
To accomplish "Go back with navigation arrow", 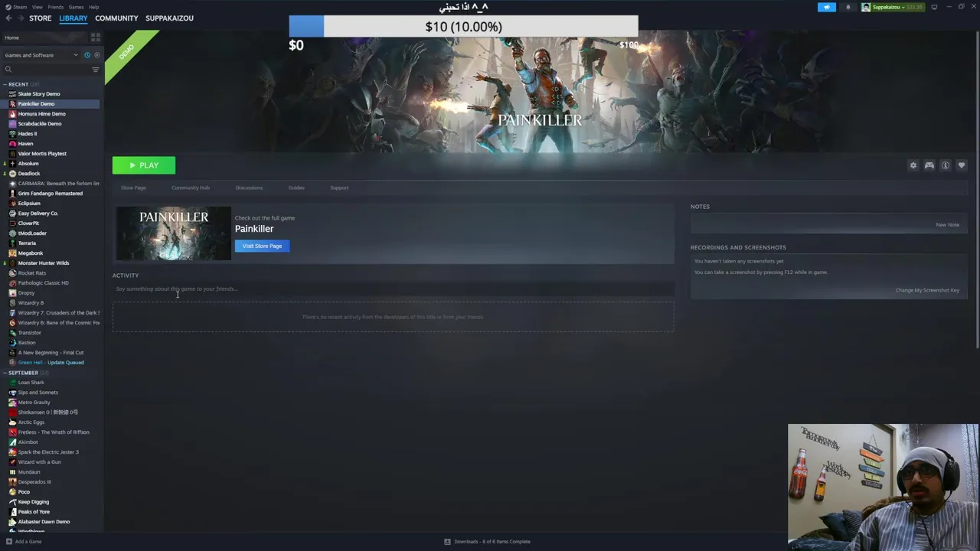I will pos(8,18).
